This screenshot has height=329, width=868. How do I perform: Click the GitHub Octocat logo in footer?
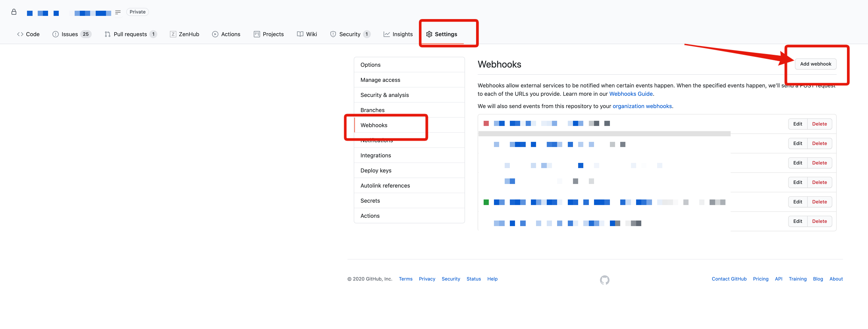click(605, 280)
